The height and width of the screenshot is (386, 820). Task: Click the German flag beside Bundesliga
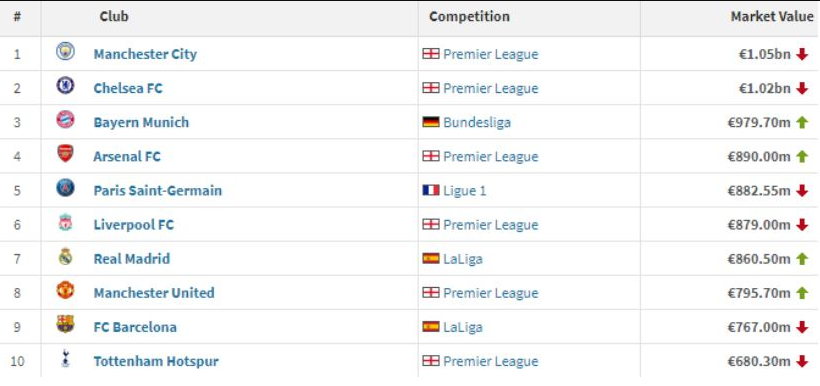pos(431,122)
